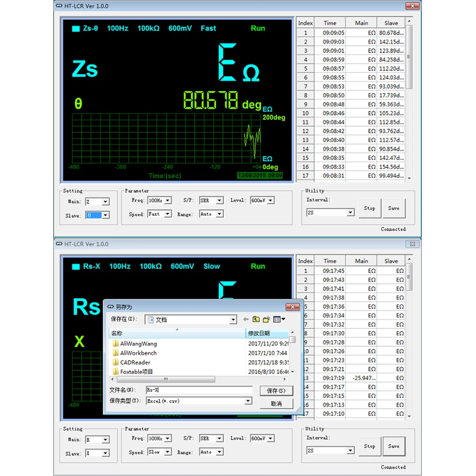Click top window title bar icon

(59, 6)
